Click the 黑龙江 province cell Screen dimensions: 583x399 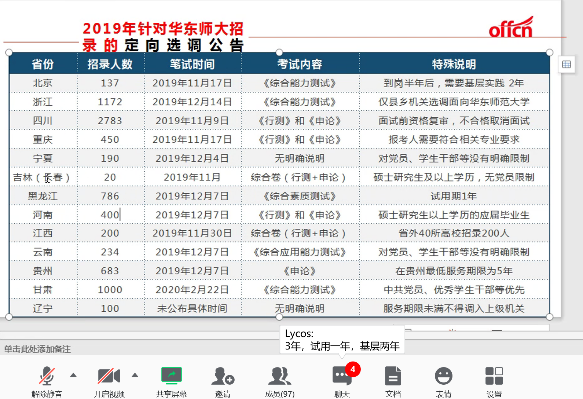43,196
